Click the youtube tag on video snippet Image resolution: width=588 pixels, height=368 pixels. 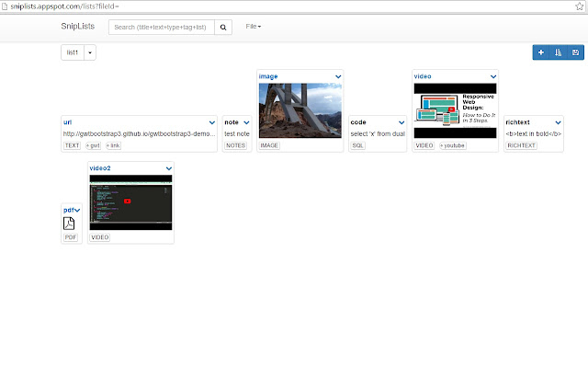click(452, 145)
